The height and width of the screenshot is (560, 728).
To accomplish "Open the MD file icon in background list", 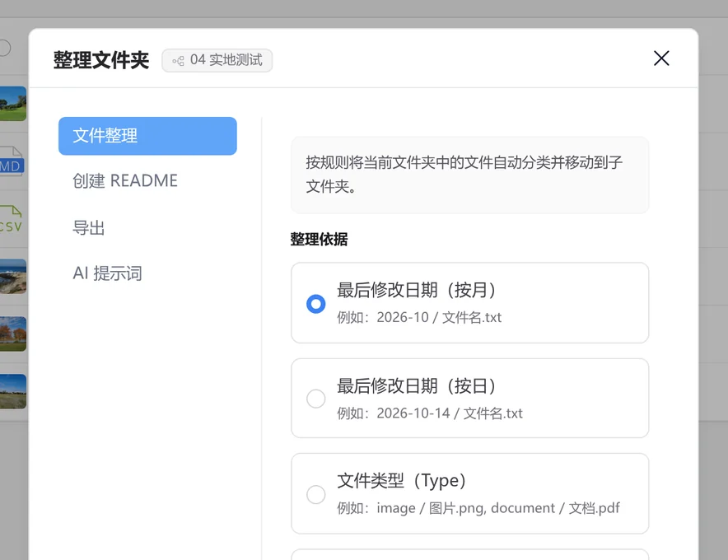I will (x=12, y=161).
